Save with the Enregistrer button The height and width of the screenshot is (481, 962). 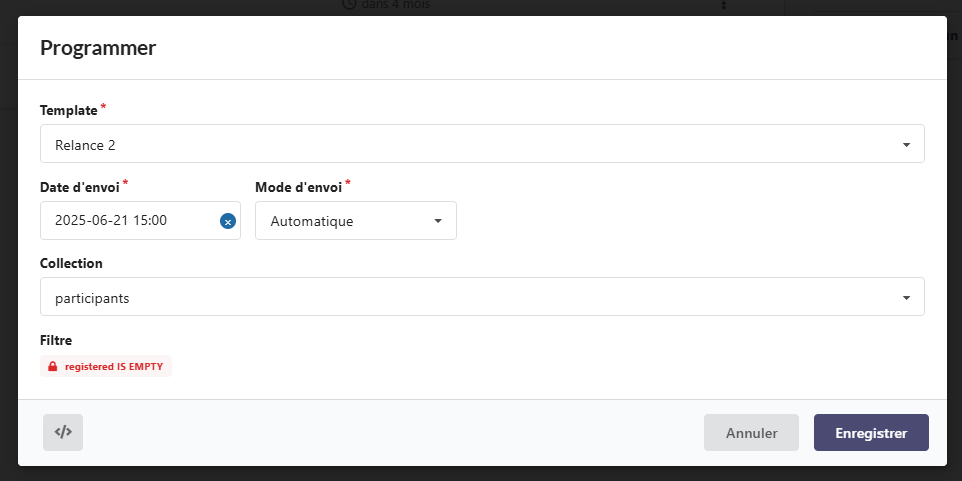click(x=870, y=433)
